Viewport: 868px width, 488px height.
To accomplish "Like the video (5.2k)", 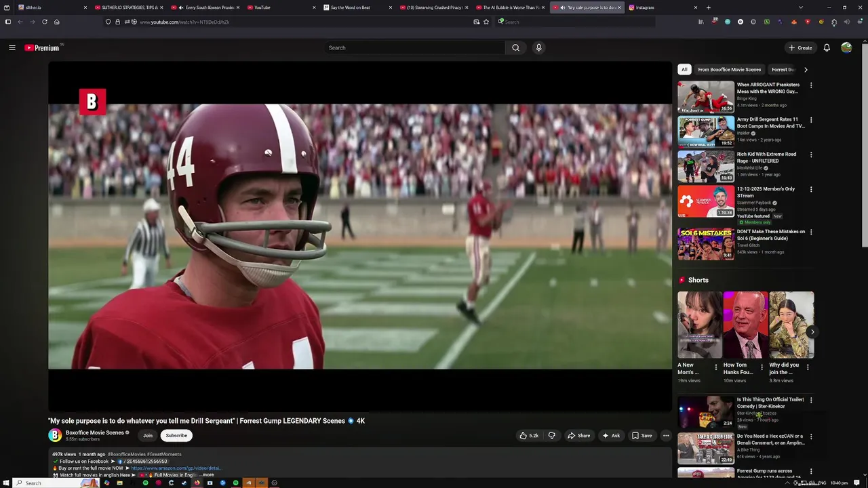I will [529, 436].
